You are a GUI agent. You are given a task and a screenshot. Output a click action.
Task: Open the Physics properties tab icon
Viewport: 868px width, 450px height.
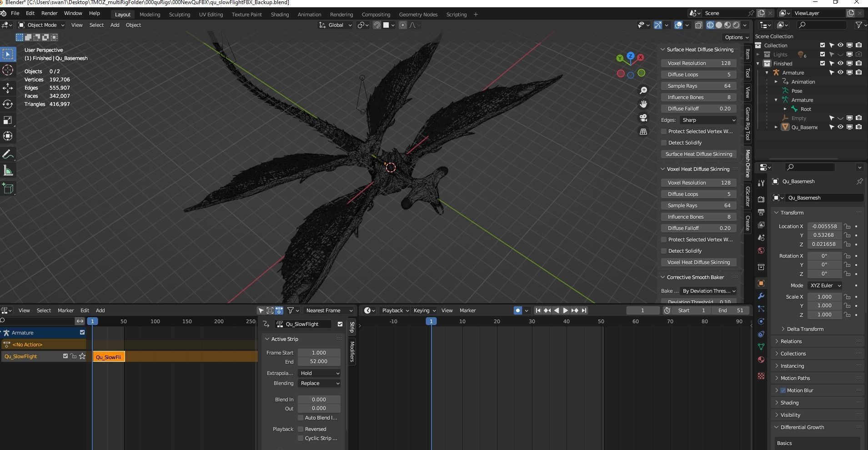click(761, 321)
